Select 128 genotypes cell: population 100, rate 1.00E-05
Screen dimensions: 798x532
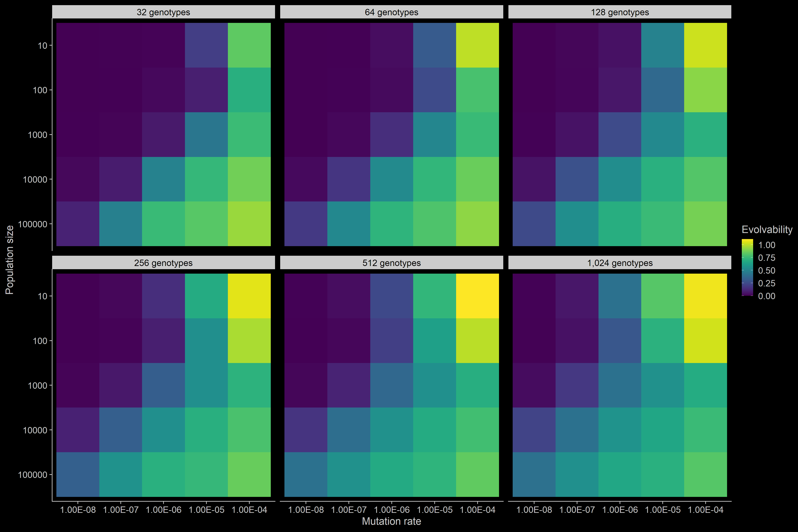663,90
